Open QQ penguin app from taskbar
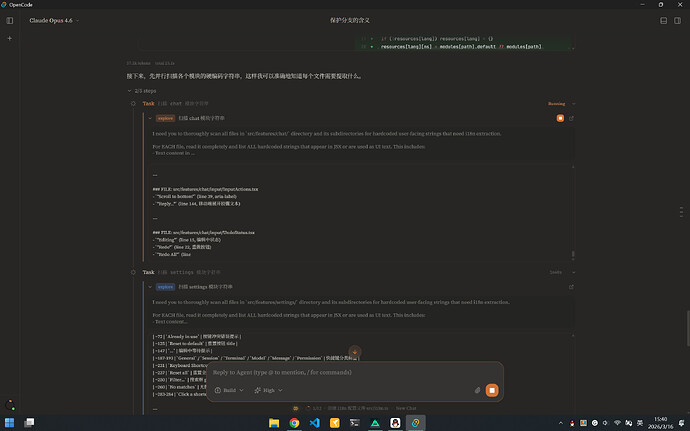690x431 pixels. (x=395, y=423)
